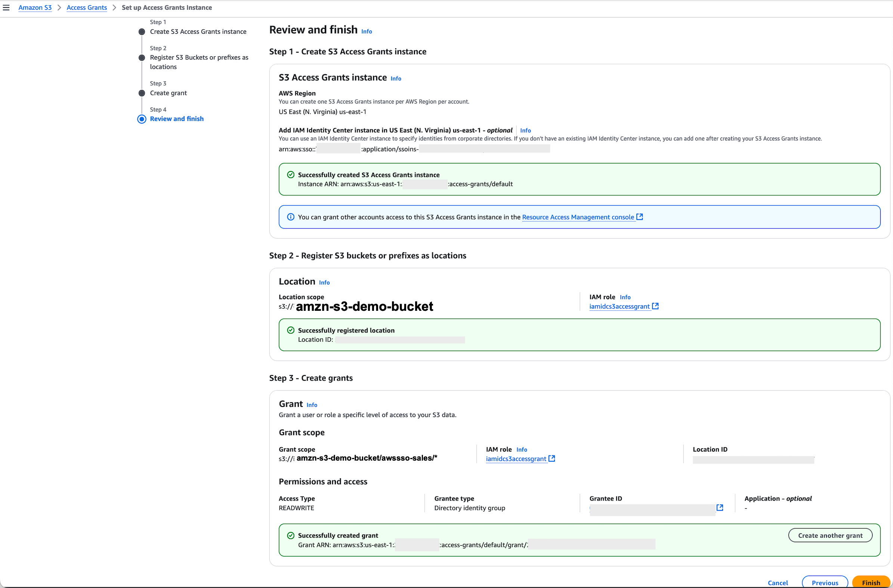Select the Review and finish step radio
Screen dimensions: 893x588
(x=142, y=119)
